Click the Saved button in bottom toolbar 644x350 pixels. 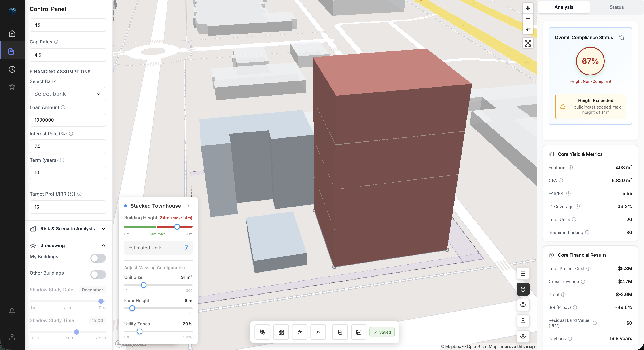click(x=382, y=332)
